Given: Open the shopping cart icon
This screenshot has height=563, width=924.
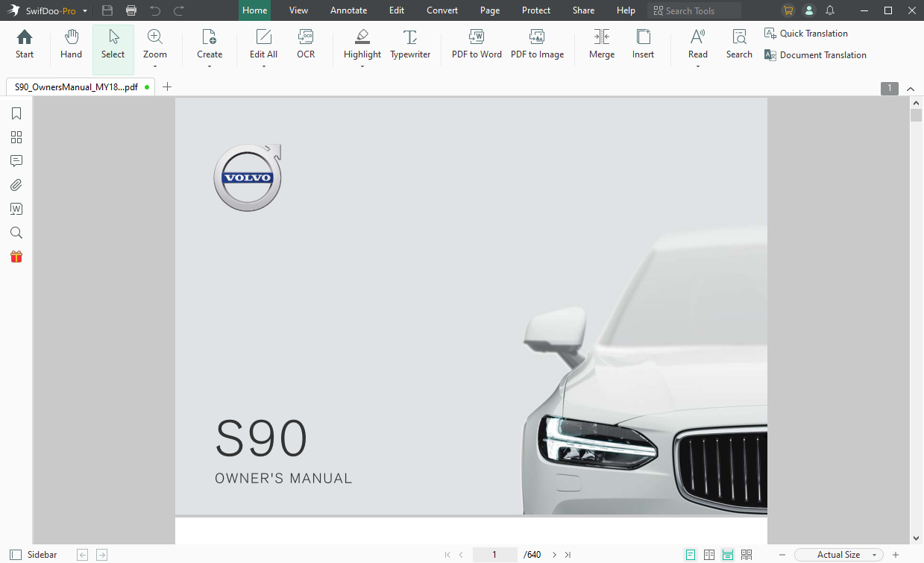Looking at the screenshot, I should tap(788, 10).
